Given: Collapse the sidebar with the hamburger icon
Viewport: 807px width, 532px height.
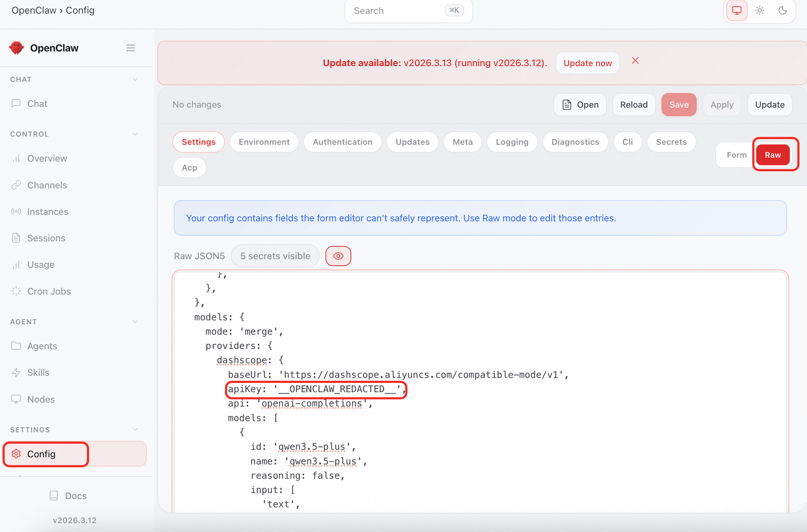Looking at the screenshot, I should coord(131,48).
